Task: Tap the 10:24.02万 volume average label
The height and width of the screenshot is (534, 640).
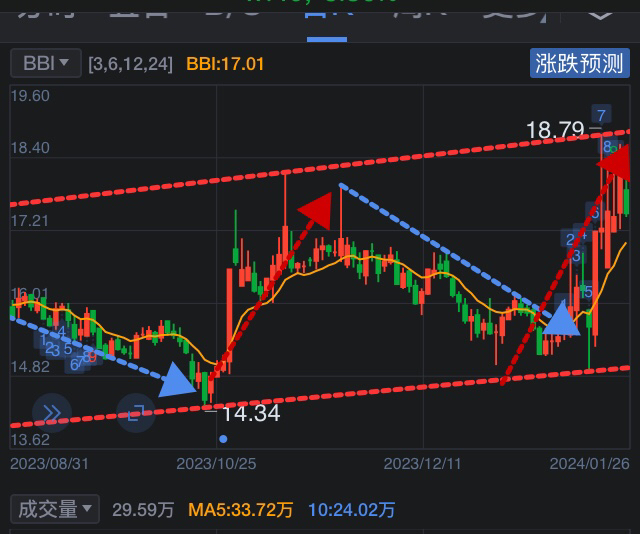Action: [351, 510]
